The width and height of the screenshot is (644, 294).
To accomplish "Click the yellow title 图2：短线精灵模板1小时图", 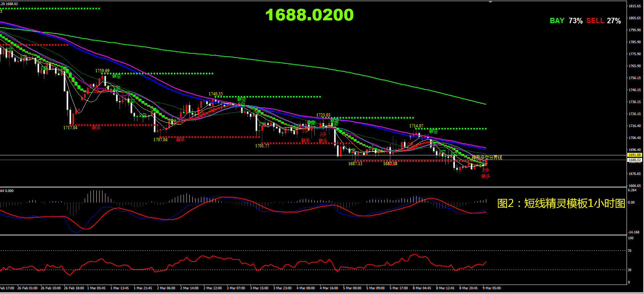I will 561,203.
